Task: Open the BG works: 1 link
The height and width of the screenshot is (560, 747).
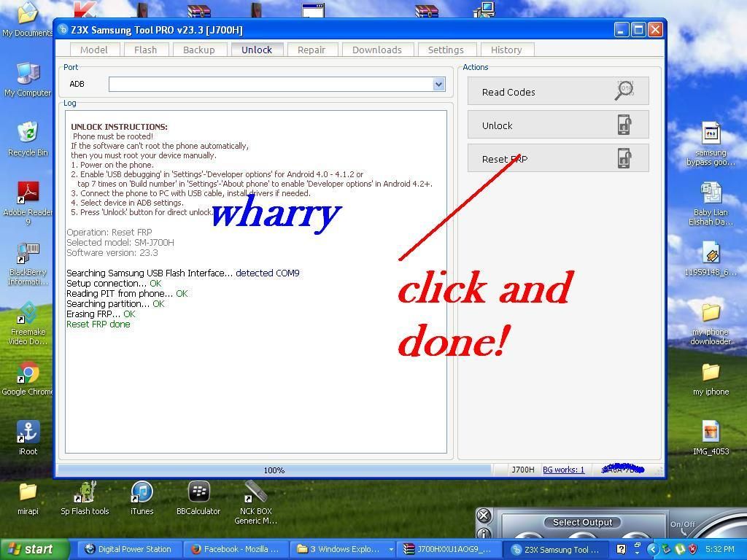Action: (x=563, y=470)
